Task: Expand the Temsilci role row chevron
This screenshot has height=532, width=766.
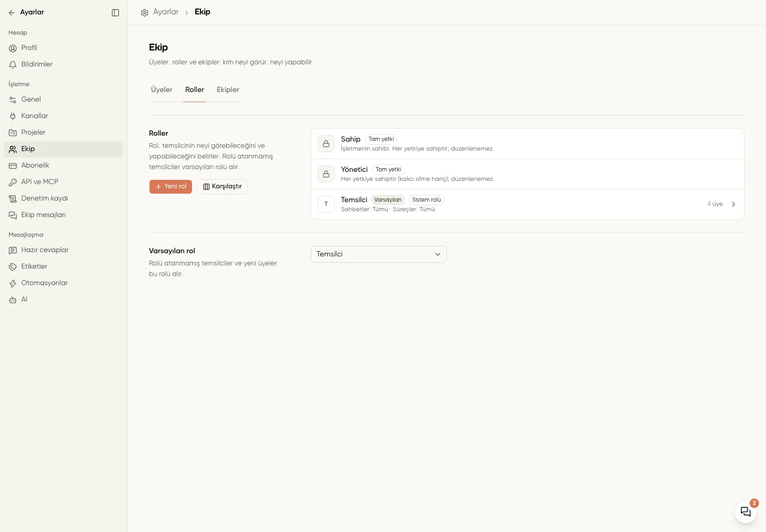Action: (734, 204)
